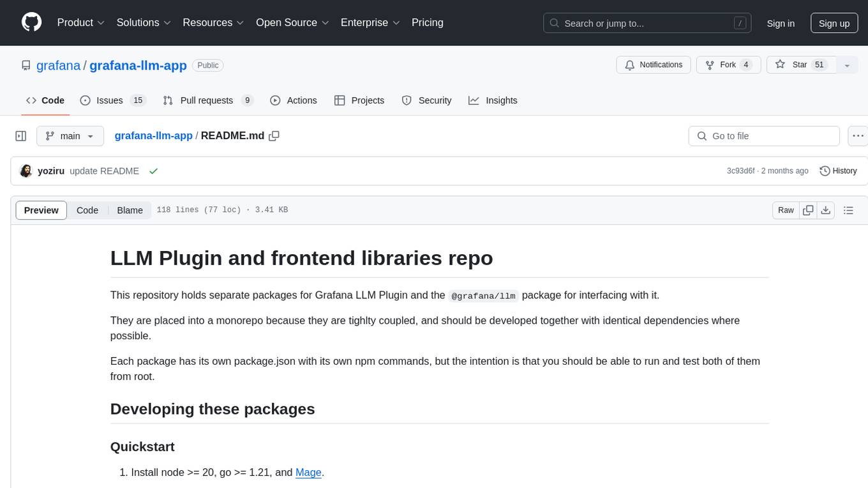Download the raw file

[x=826, y=210]
